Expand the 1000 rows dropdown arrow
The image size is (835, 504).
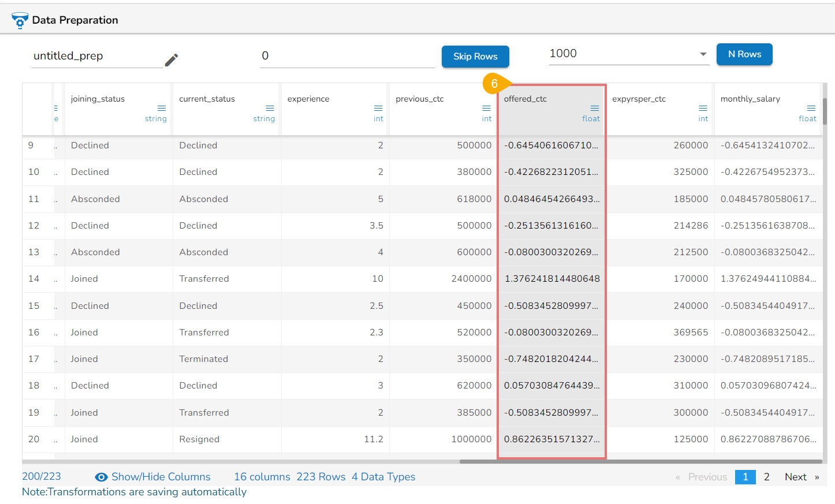[x=703, y=54]
